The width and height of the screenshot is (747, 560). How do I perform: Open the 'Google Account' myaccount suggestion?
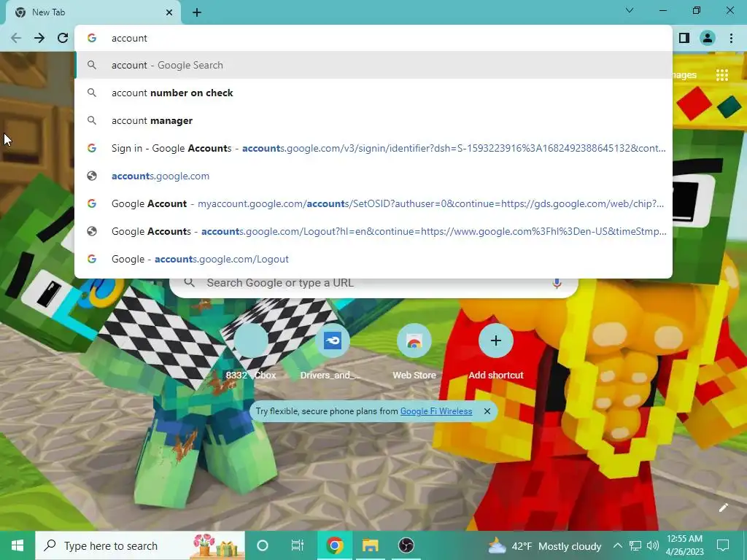point(373,203)
